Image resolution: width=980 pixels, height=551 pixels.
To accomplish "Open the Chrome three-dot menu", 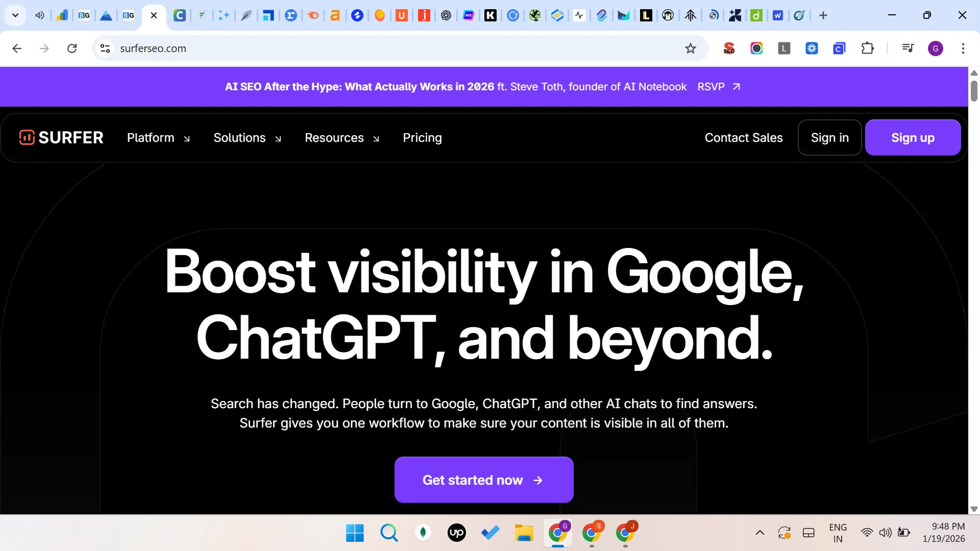I will coord(963,48).
